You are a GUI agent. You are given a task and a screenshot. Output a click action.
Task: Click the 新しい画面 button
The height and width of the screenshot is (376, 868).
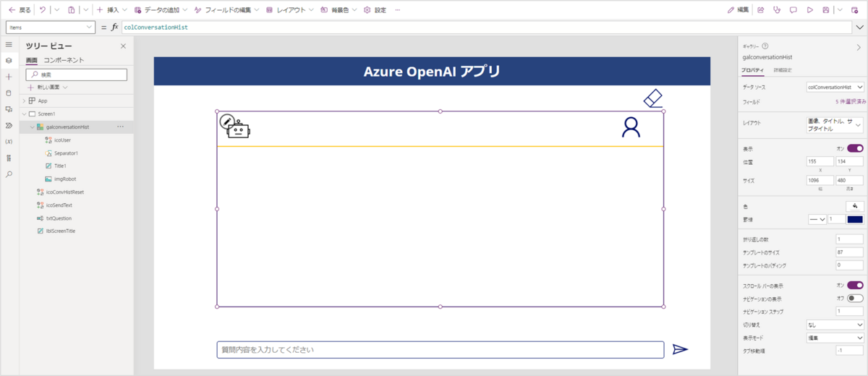48,87
